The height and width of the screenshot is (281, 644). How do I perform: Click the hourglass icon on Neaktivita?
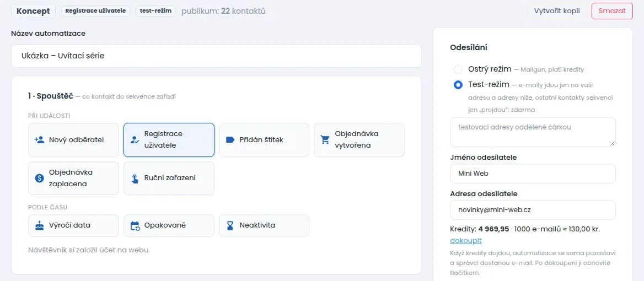click(x=230, y=225)
